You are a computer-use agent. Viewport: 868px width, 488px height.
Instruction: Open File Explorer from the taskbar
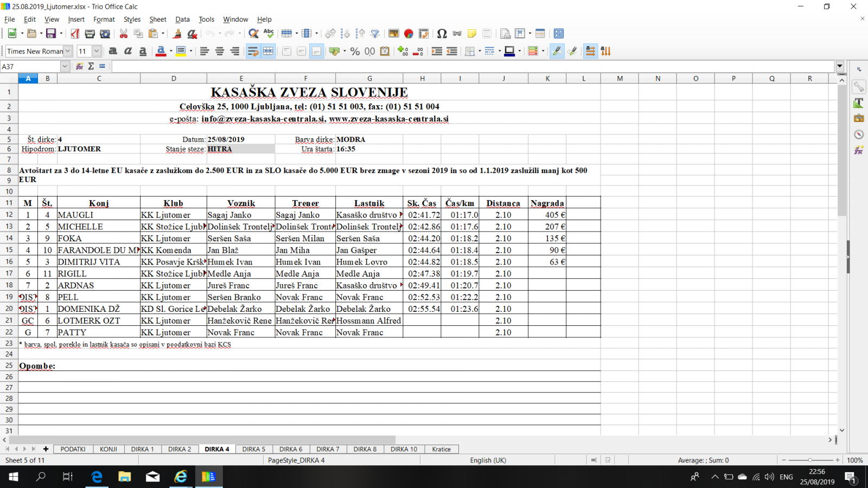pyautogui.click(x=125, y=477)
